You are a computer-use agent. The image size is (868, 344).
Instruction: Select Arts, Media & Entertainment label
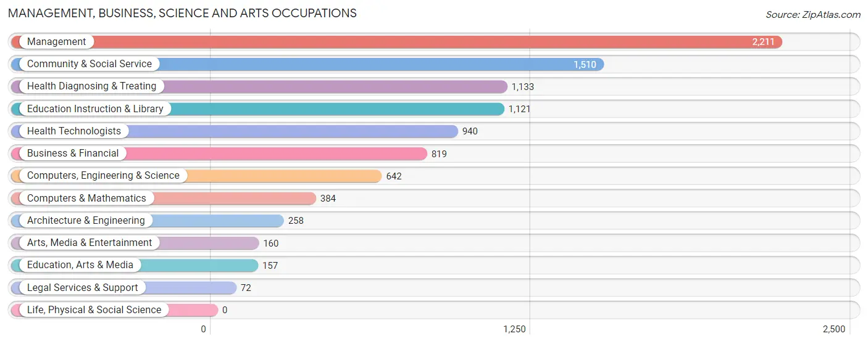click(90, 243)
